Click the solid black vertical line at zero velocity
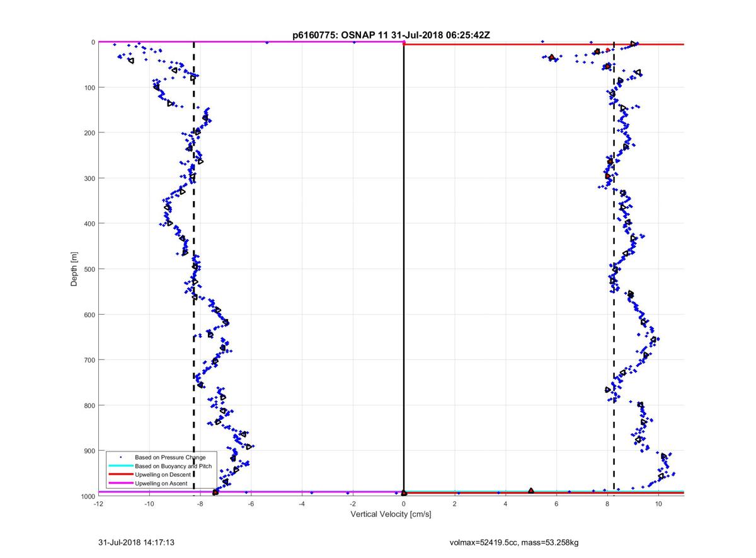The width and height of the screenshot is (756, 558). (404, 269)
